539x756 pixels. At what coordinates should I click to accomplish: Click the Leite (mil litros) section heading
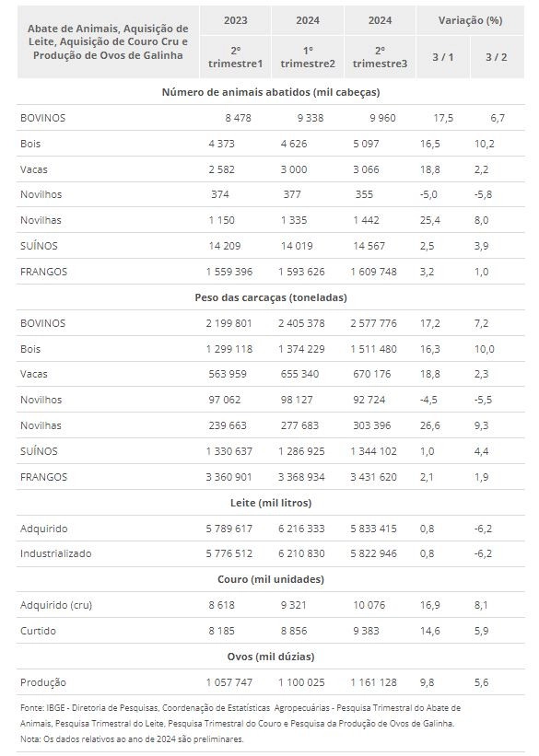pos(271,503)
